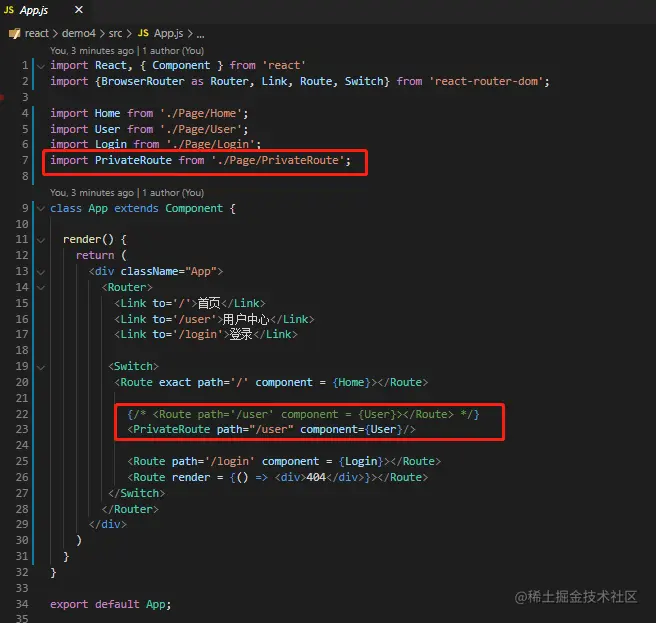Viewport: 656px width, 623px height.
Task: Open git blame codelens above line 1
Action: click(127, 51)
